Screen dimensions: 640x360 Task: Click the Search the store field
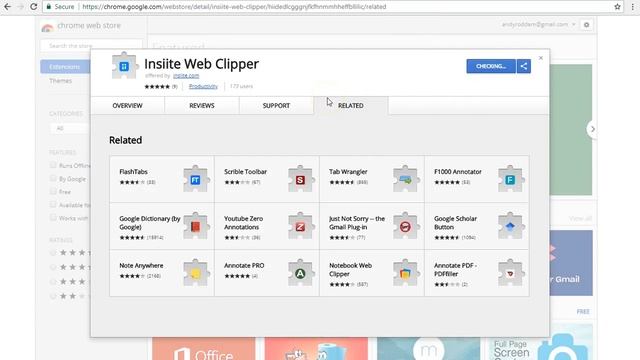click(x=91, y=46)
